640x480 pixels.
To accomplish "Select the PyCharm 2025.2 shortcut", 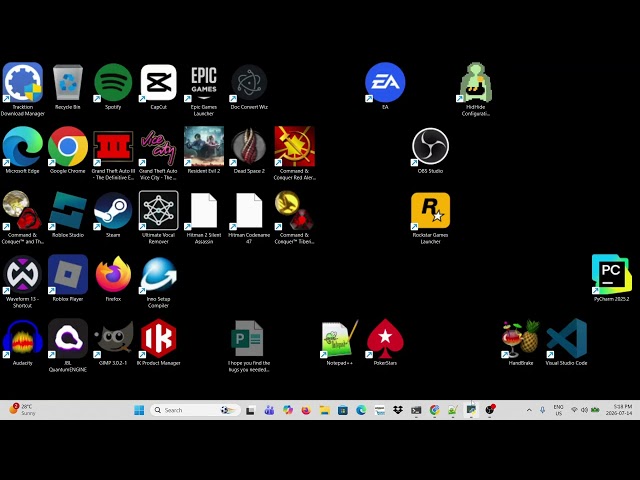I will [611, 278].
